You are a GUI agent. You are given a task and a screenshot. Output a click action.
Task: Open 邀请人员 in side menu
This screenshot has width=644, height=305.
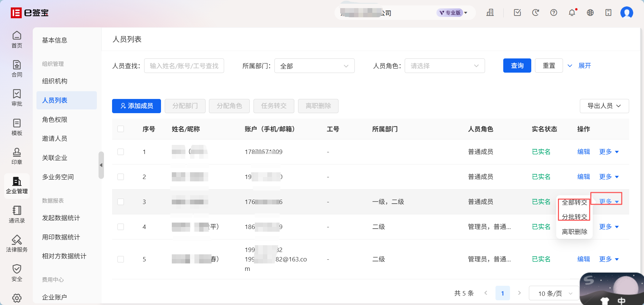55,138
